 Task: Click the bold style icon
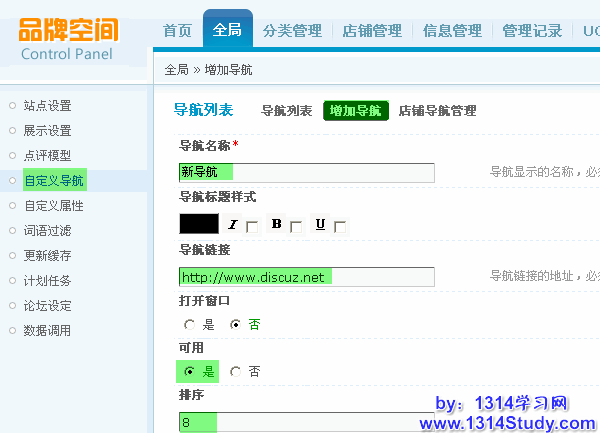(277, 225)
